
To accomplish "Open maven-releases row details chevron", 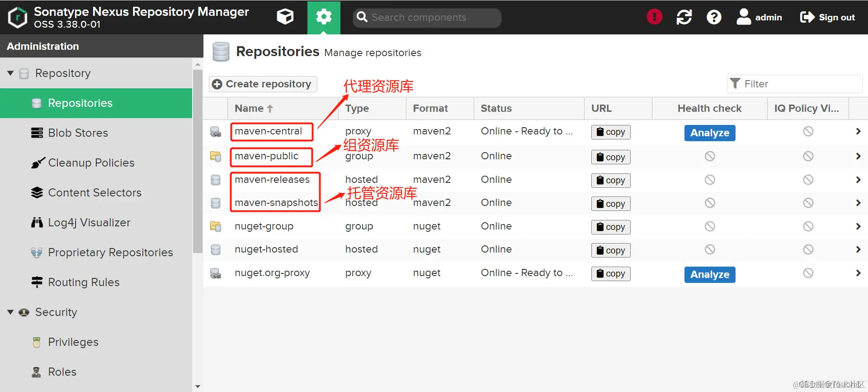I will (858, 180).
